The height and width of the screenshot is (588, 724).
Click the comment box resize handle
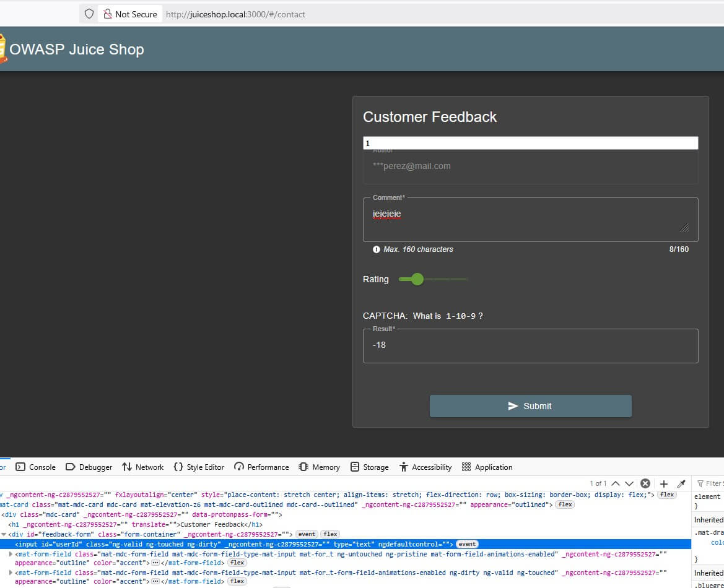tap(684, 227)
